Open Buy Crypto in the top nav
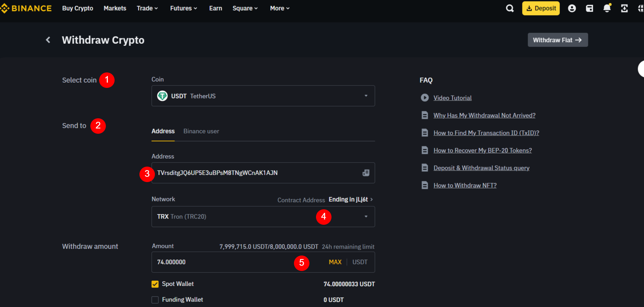 pyautogui.click(x=78, y=8)
